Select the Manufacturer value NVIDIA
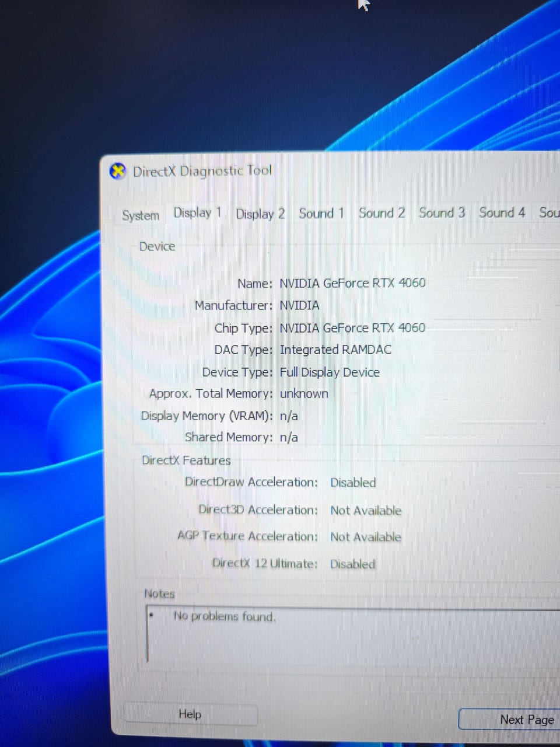Viewport: 560px width, 747px height. [x=299, y=306]
